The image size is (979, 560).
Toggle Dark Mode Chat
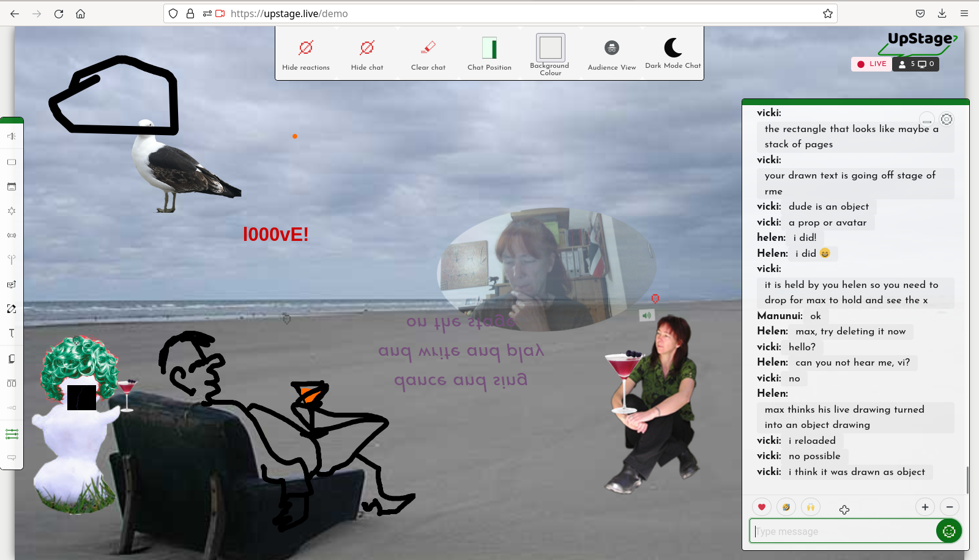click(x=672, y=48)
